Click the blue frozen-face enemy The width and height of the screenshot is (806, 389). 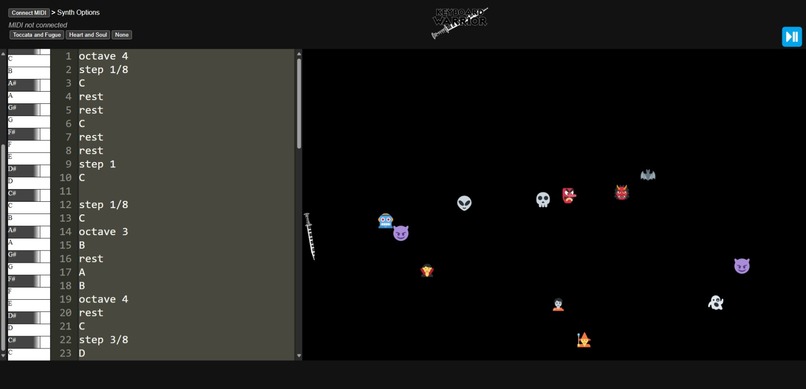point(386,221)
